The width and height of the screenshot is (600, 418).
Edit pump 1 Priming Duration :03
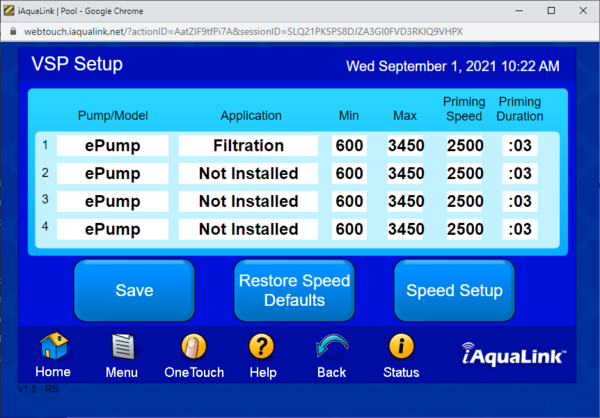[520, 145]
